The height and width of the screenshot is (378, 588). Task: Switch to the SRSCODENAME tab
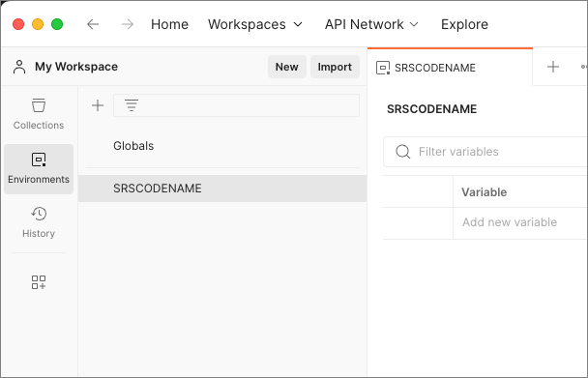point(450,68)
